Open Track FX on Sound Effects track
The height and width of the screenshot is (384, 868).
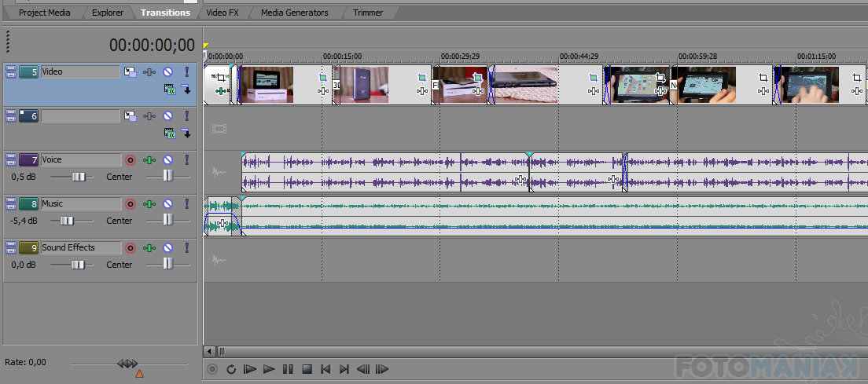click(x=149, y=248)
